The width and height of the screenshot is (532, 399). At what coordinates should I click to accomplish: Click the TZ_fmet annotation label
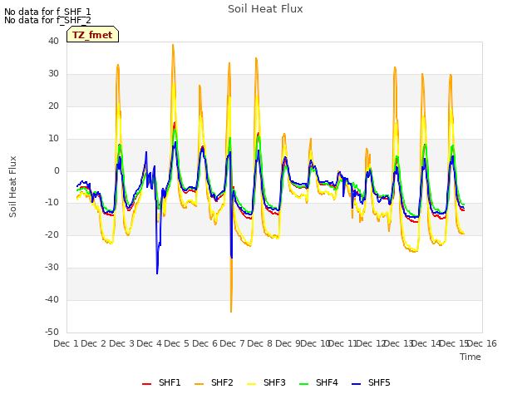tap(92, 35)
